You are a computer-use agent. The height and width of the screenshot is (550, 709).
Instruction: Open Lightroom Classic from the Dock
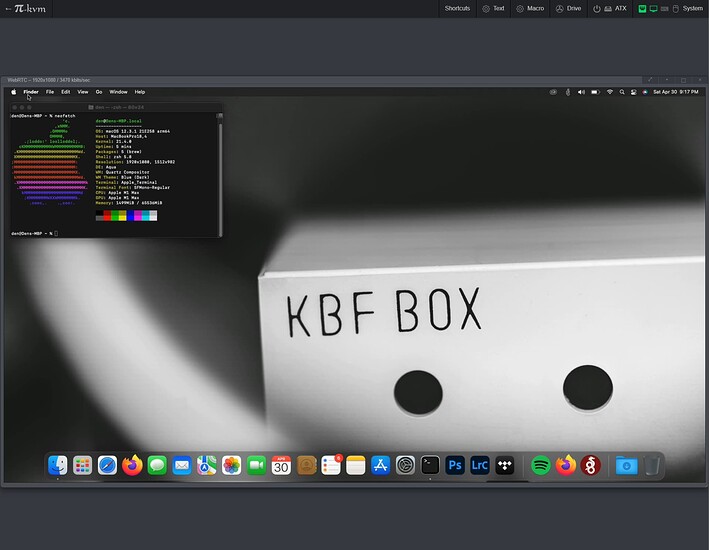tap(480, 465)
